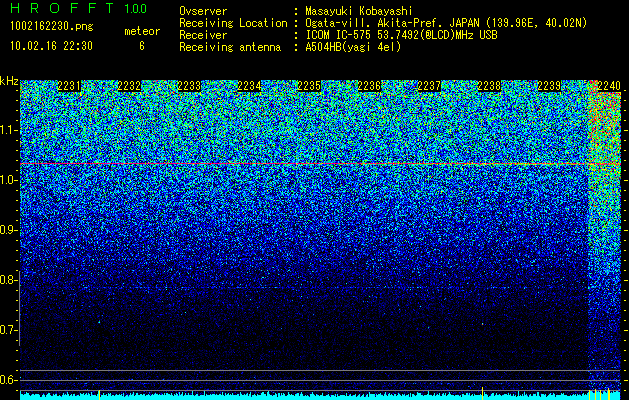This screenshot has width=629, height=400.
Task: Select the 2231 time marker label
Action: click(x=69, y=86)
